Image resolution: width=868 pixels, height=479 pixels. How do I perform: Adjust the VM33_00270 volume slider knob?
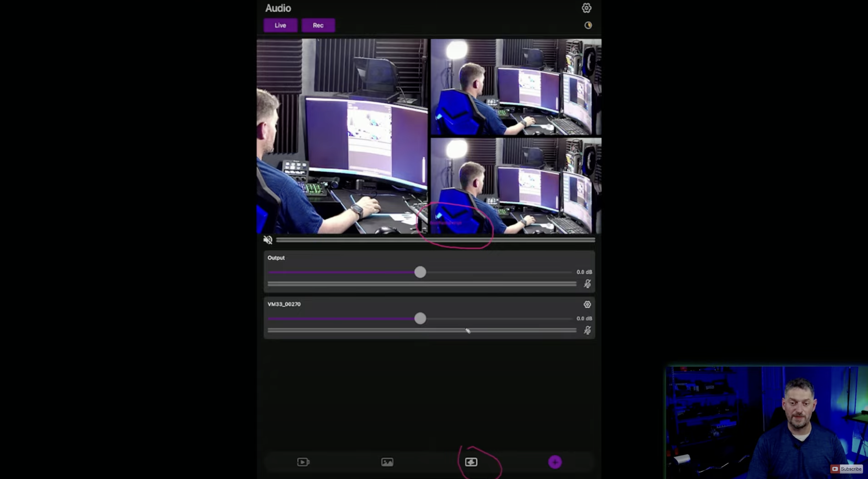pos(420,318)
